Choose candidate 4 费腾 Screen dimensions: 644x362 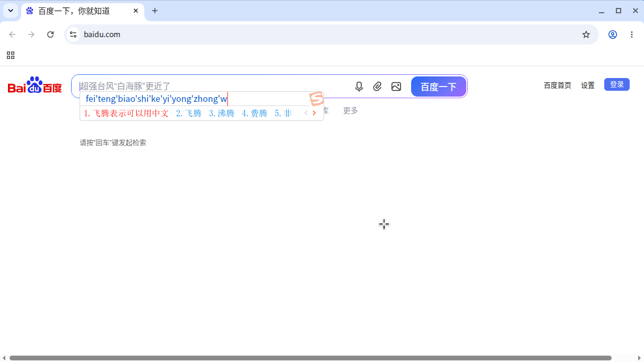pyautogui.click(x=255, y=113)
